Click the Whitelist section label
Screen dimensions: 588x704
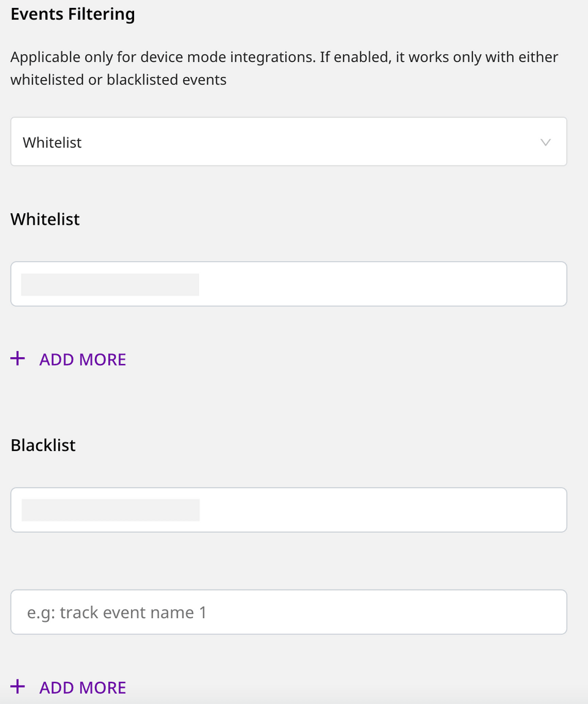tap(45, 219)
